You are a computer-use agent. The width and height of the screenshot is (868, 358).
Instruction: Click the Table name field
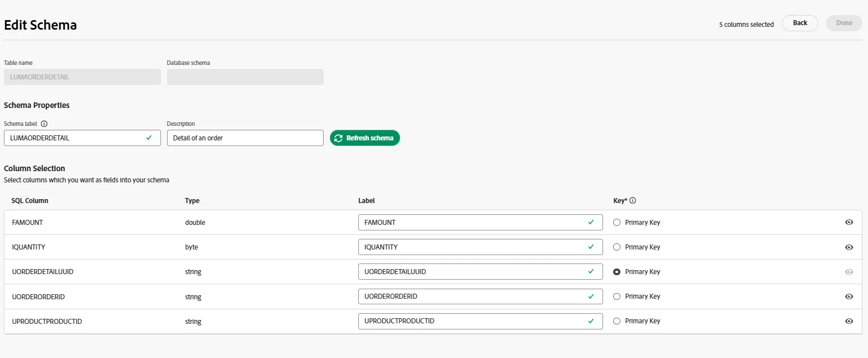click(x=82, y=77)
